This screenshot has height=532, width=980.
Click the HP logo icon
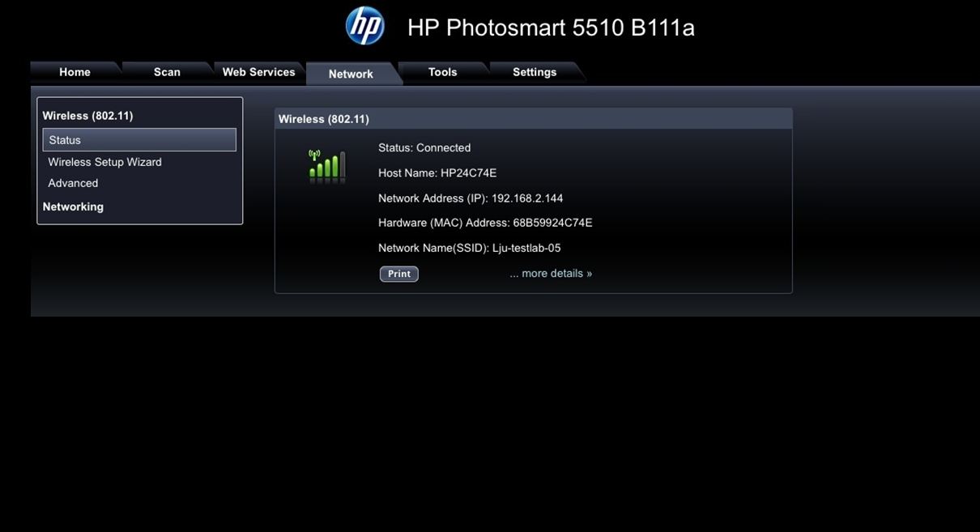(x=365, y=26)
